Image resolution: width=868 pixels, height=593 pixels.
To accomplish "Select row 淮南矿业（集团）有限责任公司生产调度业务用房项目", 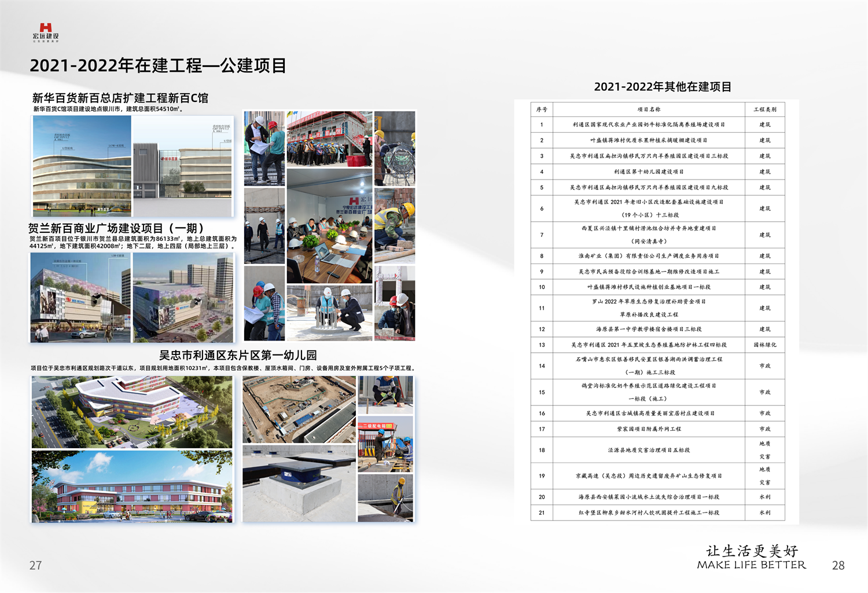I will pos(657,255).
